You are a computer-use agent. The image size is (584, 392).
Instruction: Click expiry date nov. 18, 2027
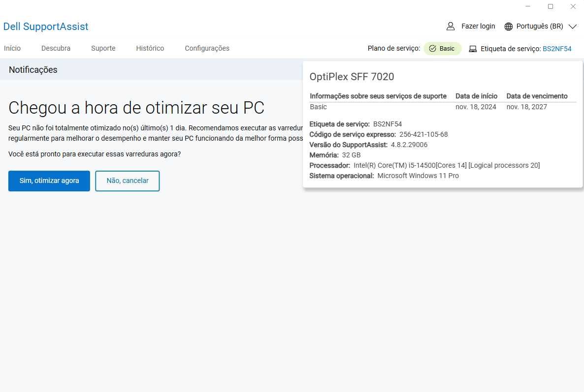[527, 107]
